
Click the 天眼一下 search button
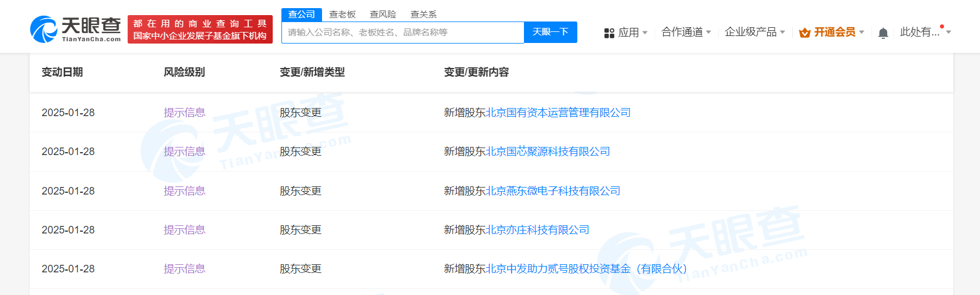coord(551,32)
